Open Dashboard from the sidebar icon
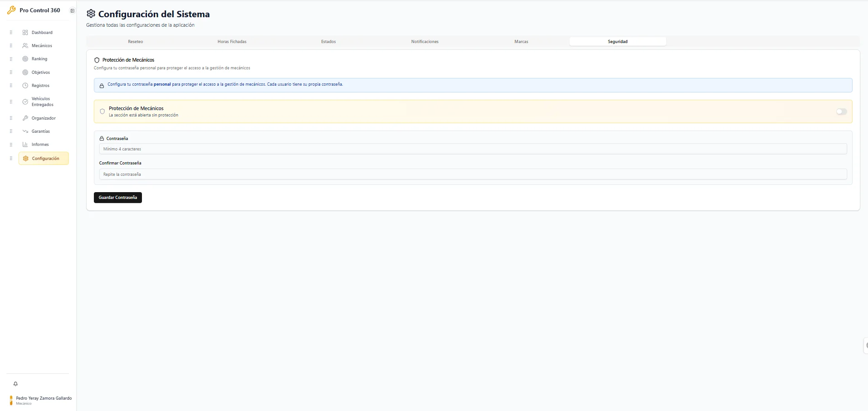868x411 pixels. click(x=25, y=33)
